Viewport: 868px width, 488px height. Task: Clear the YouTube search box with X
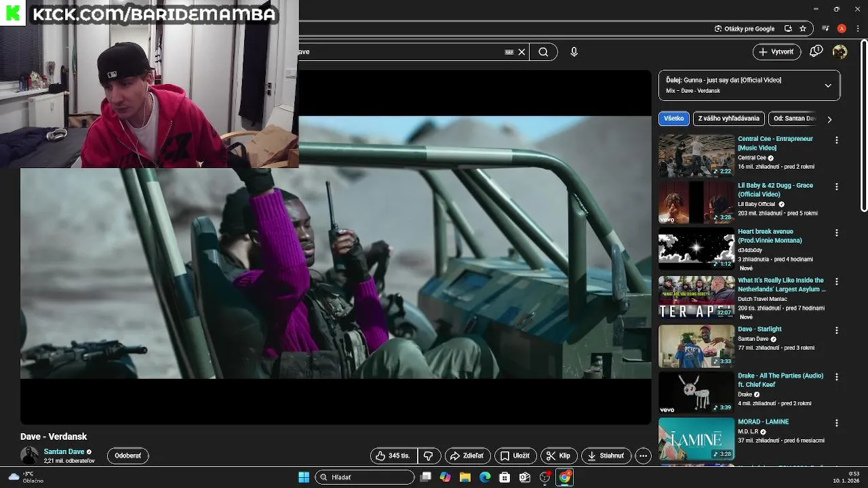(521, 52)
